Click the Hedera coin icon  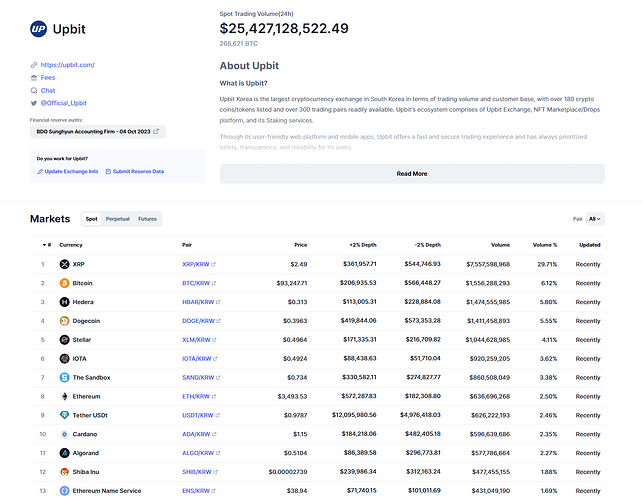64,302
